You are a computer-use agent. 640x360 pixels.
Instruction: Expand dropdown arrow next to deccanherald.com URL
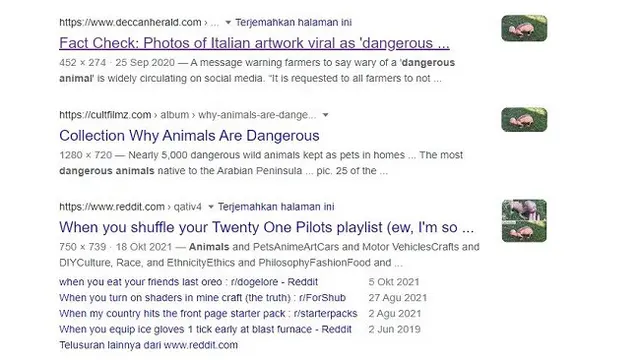click(228, 22)
